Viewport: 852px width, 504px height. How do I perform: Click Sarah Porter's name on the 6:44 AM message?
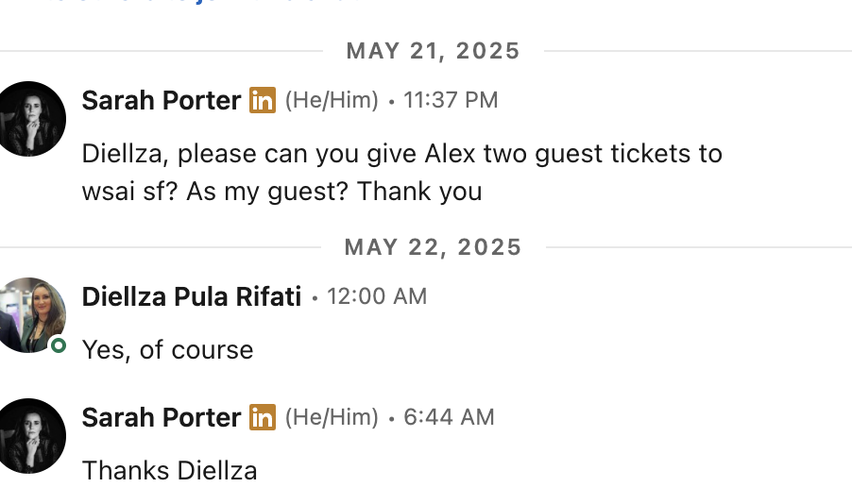[162, 417]
